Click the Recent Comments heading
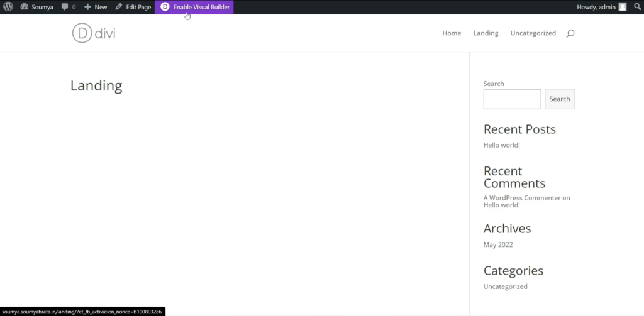Viewport: 644px width, 316px height. 514,177
